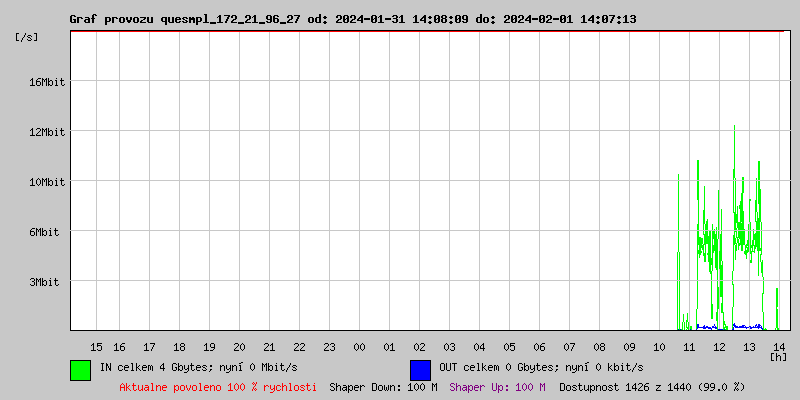The height and width of the screenshot is (400, 800).
Task: Click the red 'Aktualne povoleno 100 % rychlosti' text
Action: tap(218, 386)
